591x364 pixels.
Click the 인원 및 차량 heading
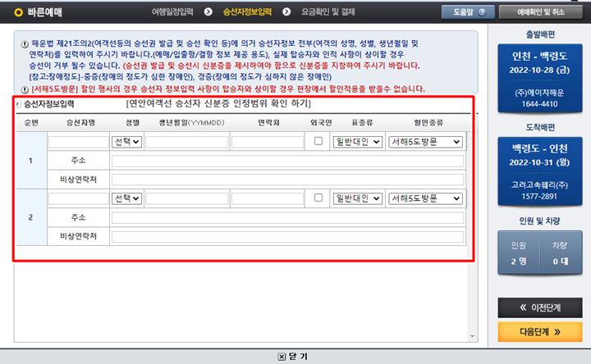coord(539,221)
